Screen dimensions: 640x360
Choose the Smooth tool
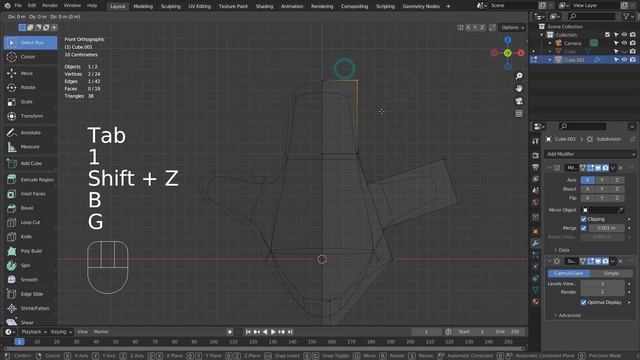(x=30, y=280)
